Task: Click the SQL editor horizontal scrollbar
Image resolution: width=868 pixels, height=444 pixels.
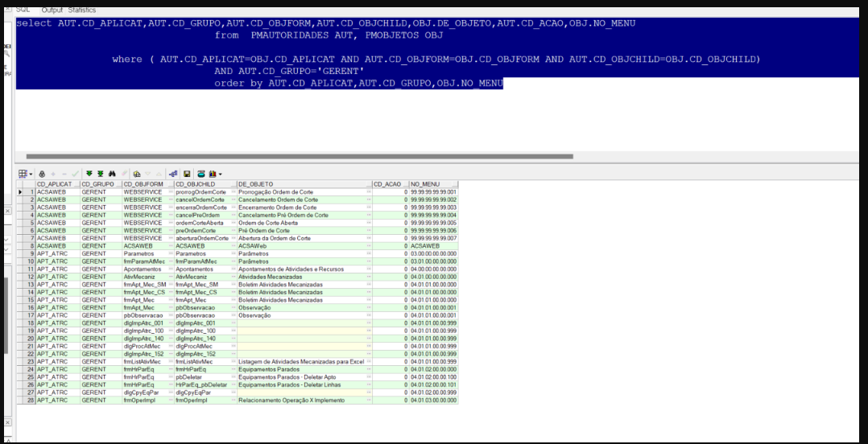Action: 300,157
